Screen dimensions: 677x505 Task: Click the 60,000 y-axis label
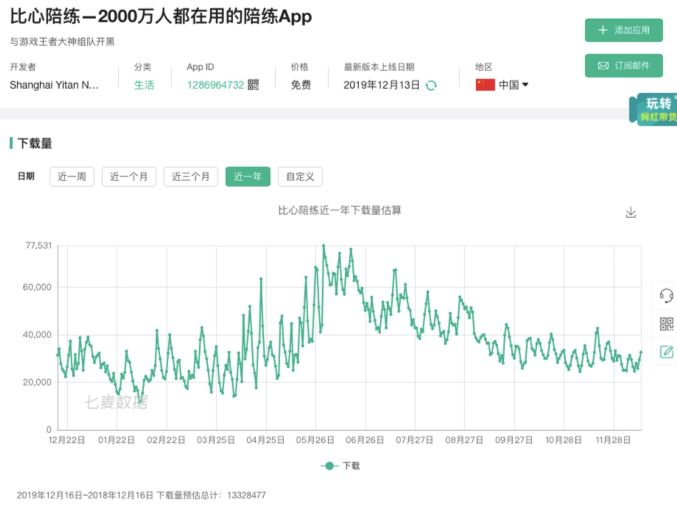click(x=37, y=287)
